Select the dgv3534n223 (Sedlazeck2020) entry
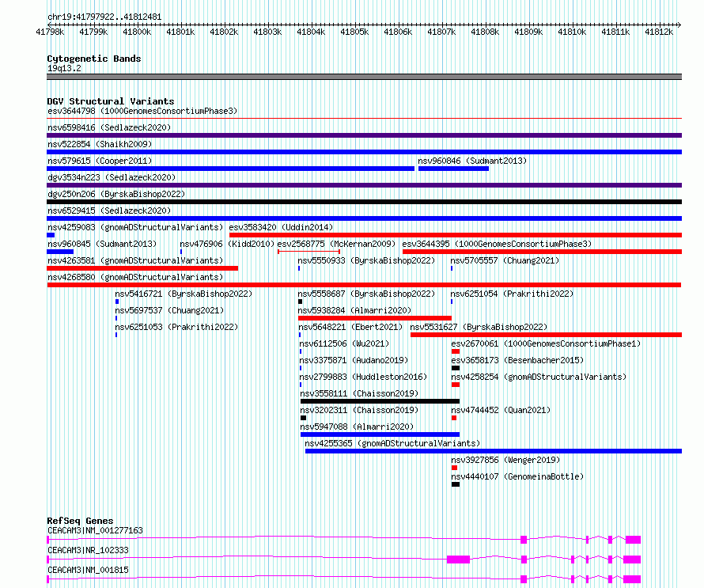Viewport: 704px width, 588px height. tap(112, 177)
